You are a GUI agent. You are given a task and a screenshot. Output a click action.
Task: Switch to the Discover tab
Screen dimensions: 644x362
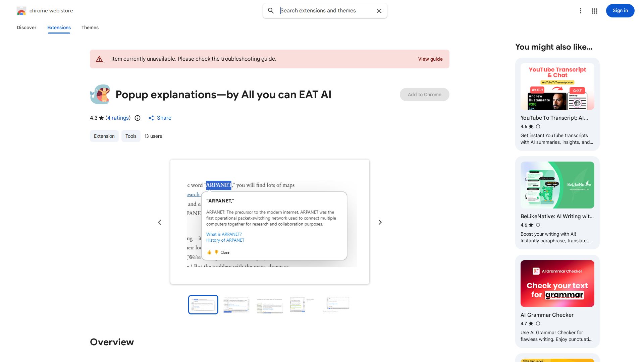pos(26,27)
